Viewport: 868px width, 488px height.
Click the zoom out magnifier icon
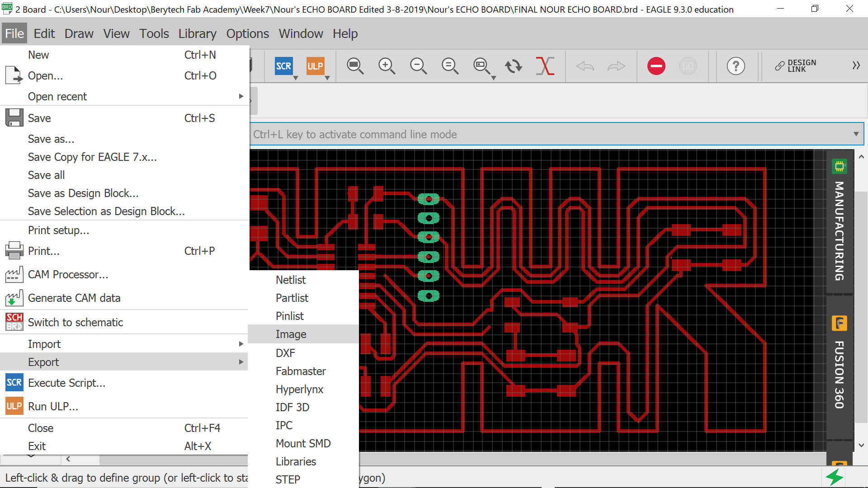(x=418, y=66)
